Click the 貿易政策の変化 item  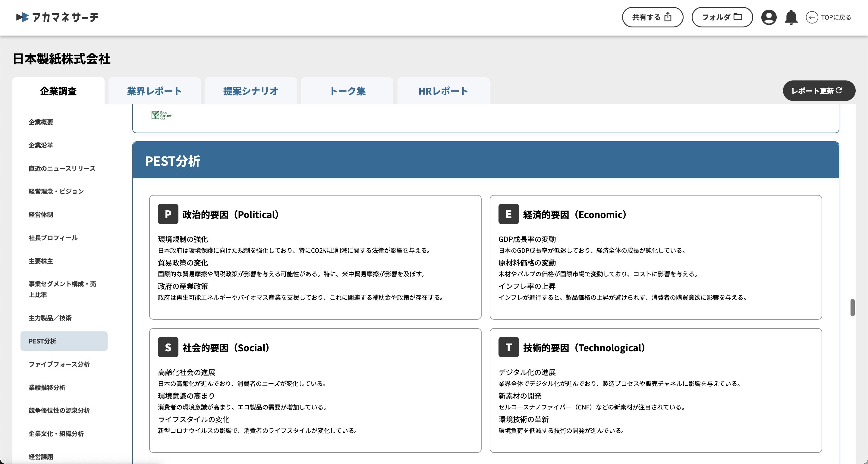(x=183, y=263)
